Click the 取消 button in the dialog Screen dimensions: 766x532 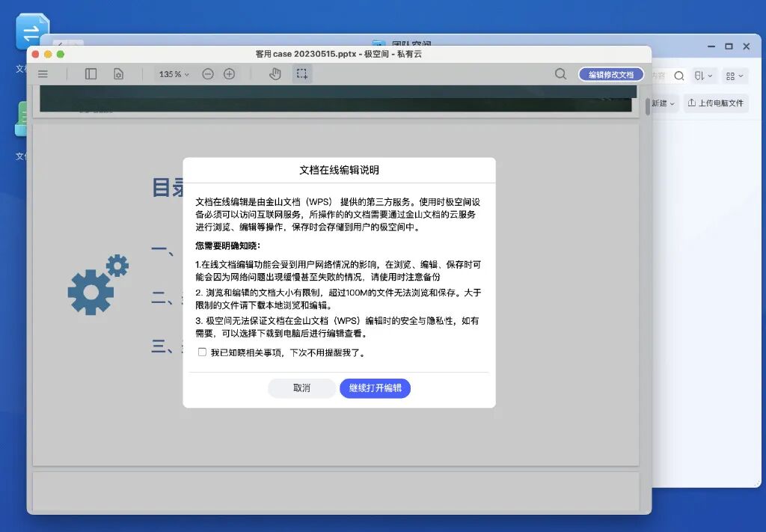coord(301,388)
